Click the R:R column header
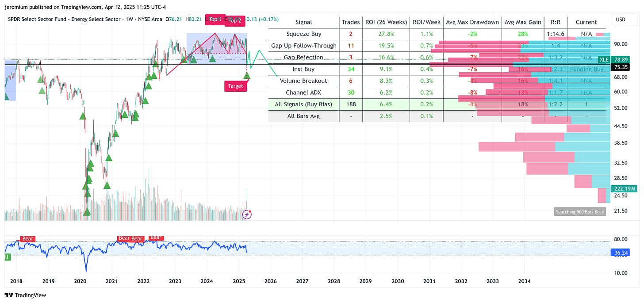 click(555, 22)
